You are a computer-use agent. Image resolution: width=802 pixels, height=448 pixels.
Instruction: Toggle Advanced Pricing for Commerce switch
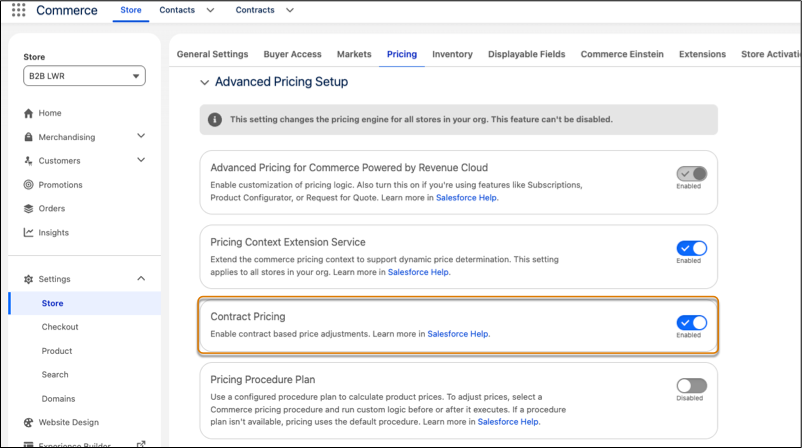tap(692, 174)
